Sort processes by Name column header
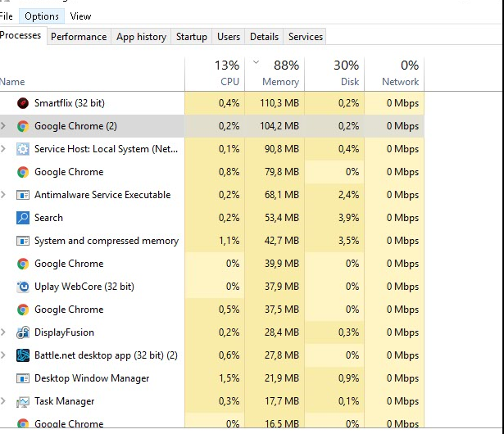This screenshot has width=504, height=434. click(x=92, y=74)
